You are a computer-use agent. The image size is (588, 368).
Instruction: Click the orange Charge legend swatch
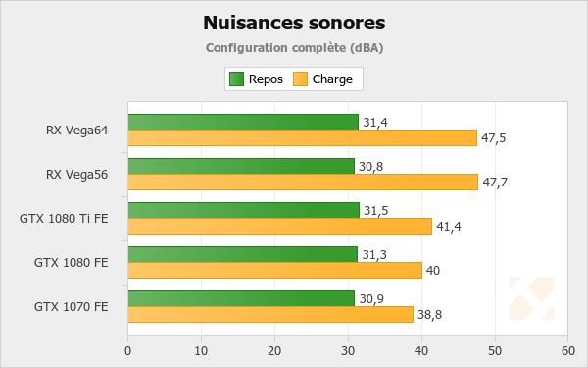[x=300, y=79]
